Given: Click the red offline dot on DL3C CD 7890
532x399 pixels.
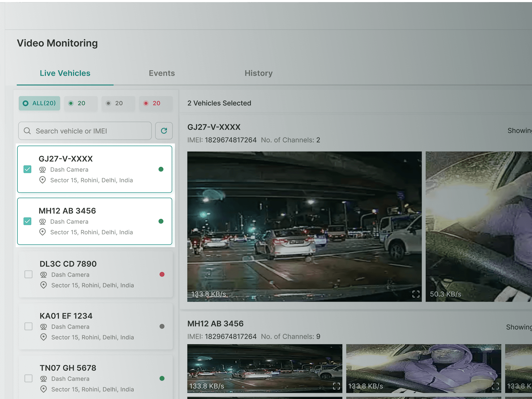Looking at the screenshot, I should (162, 274).
